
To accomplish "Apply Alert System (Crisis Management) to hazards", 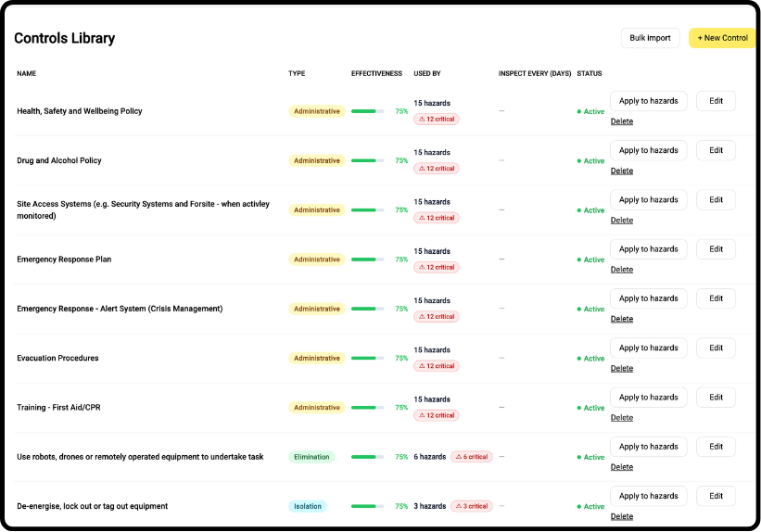I will pos(649,298).
